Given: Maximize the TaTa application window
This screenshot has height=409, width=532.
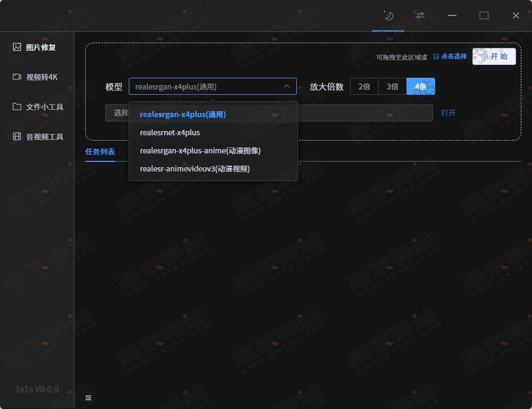Looking at the screenshot, I should [x=484, y=15].
